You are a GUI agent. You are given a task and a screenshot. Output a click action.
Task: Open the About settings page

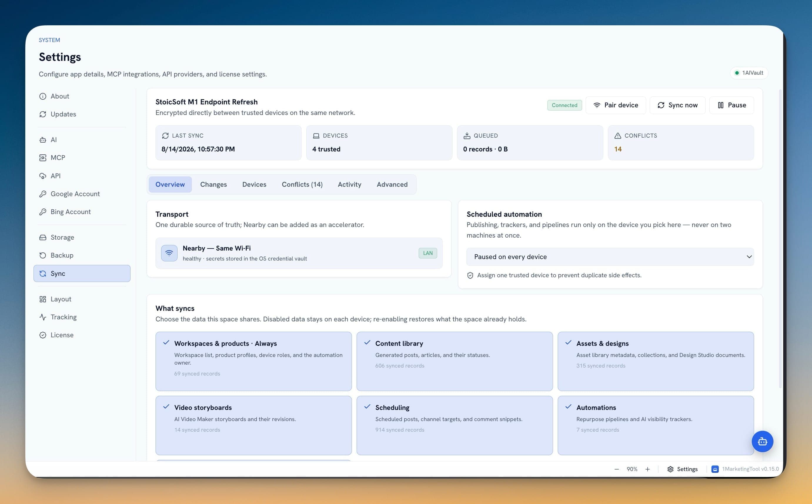pos(82,96)
